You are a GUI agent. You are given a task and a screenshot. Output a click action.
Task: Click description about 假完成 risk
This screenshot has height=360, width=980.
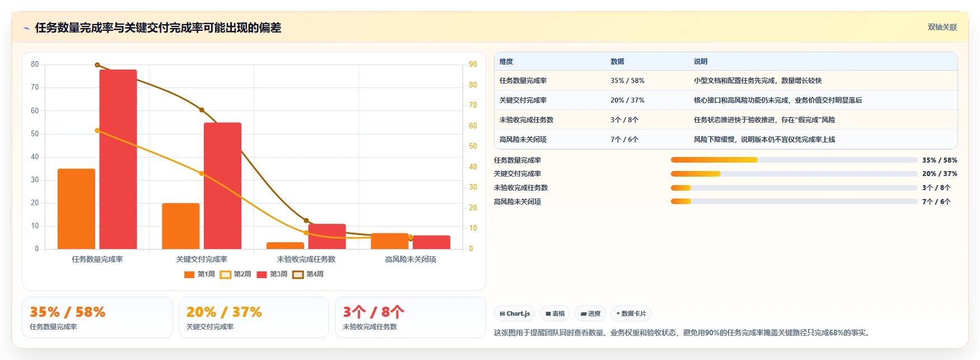[764, 120]
